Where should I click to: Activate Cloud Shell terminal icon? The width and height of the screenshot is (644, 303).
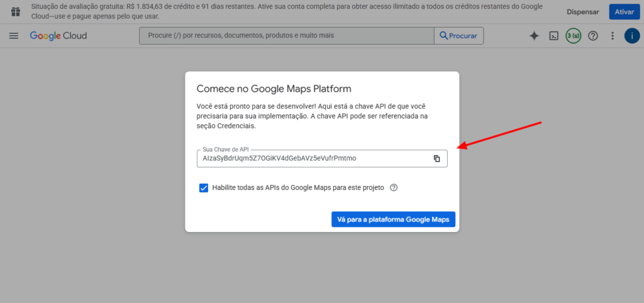pyautogui.click(x=554, y=36)
